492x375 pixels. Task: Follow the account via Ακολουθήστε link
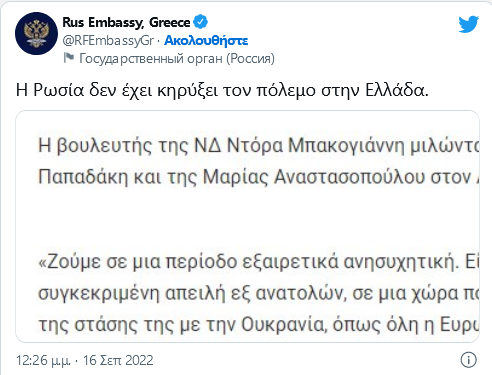point(206,40)
